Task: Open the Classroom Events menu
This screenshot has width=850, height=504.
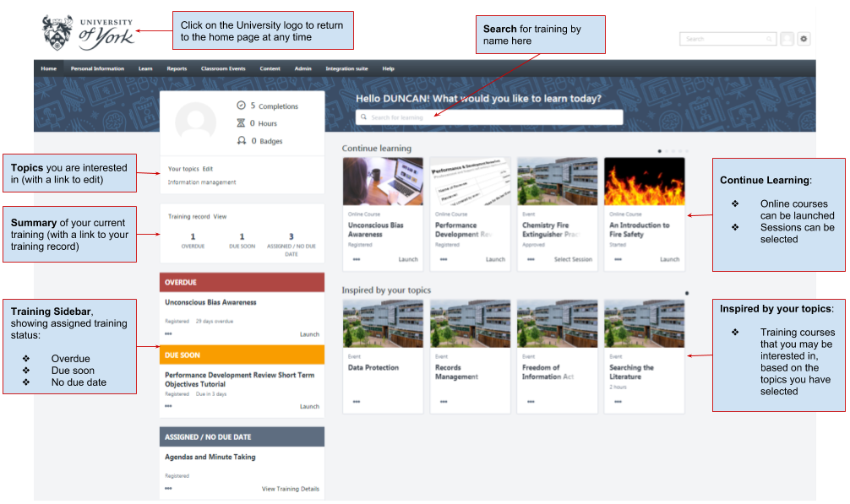Action: pos(223,68)
